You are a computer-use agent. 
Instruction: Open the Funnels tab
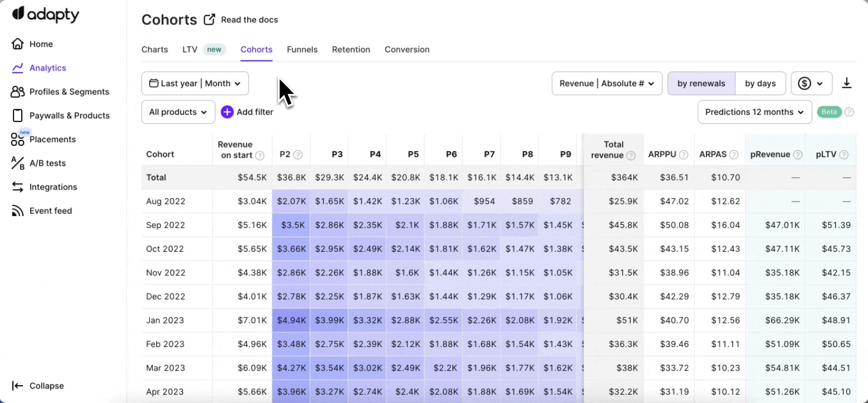(302, 49)
